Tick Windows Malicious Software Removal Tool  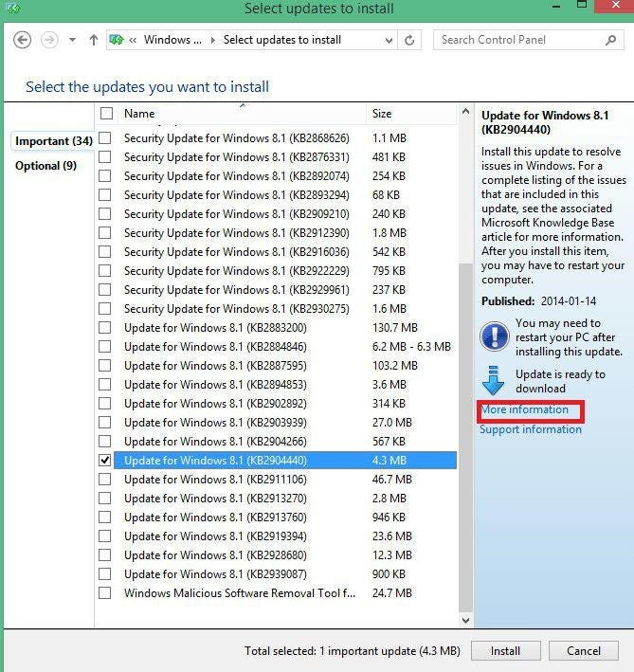click(x=105, y=593)
